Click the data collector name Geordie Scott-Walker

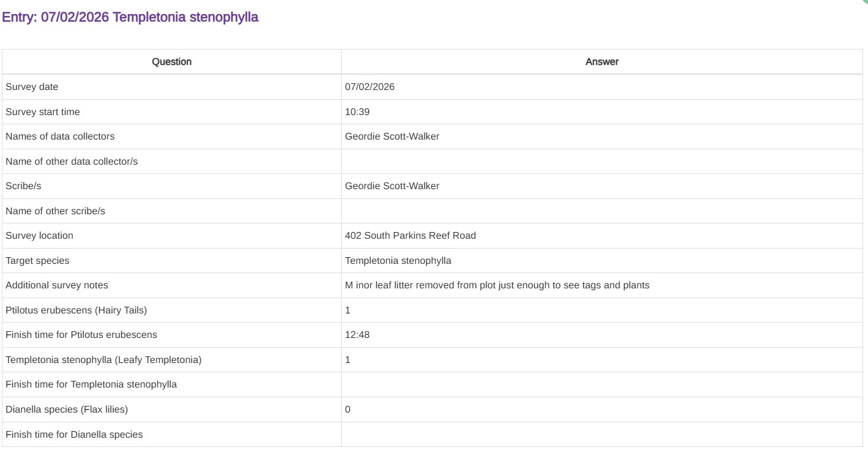391,137
